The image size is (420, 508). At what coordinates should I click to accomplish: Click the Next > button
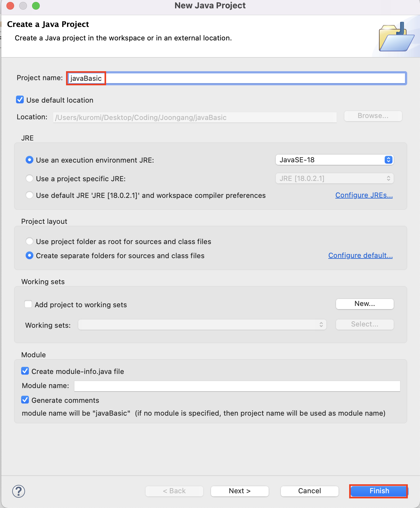pyautogui.click(x=239, y=491)
